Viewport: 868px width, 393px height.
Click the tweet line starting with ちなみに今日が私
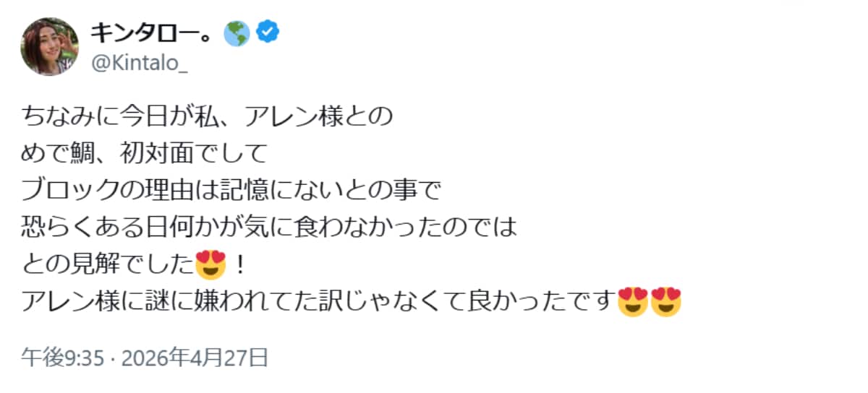click(x=205, y=116)
